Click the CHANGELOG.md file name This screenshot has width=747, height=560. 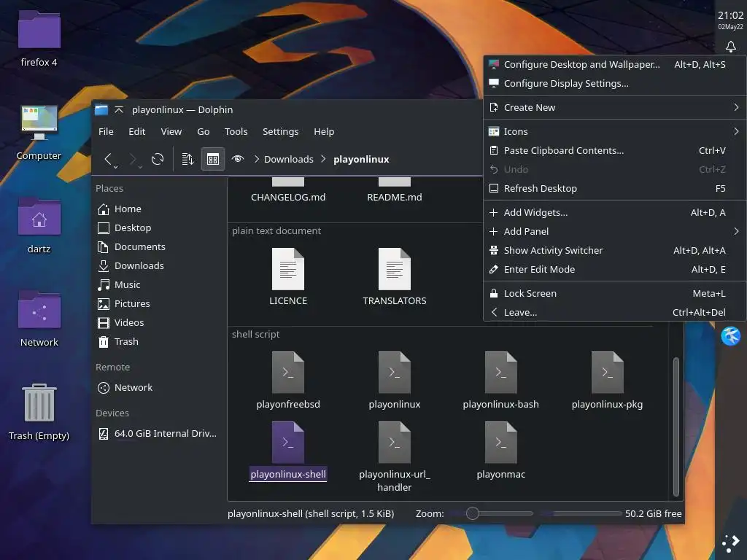287,197
